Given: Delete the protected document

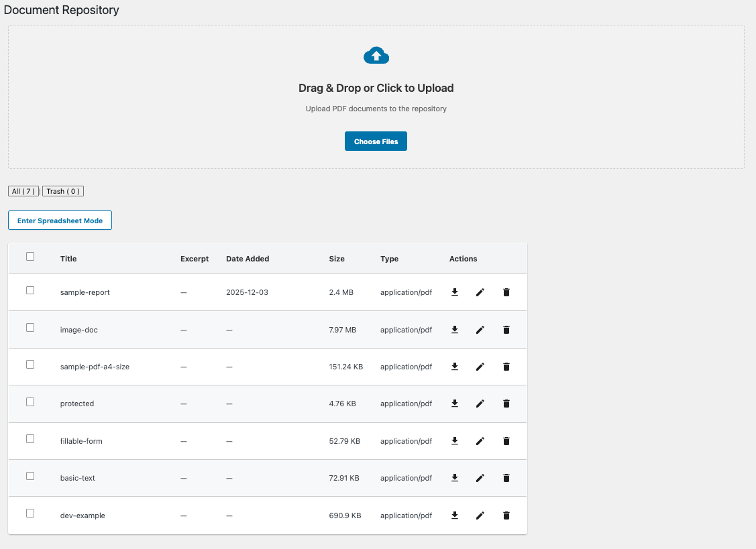Looking at the screenshot, I should pyautogui.click(x=506, y=404).
